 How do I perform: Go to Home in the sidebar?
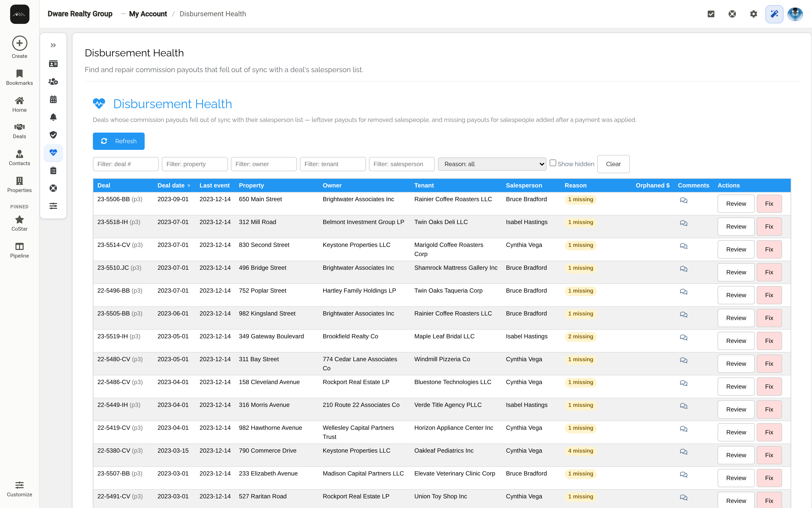20,104
